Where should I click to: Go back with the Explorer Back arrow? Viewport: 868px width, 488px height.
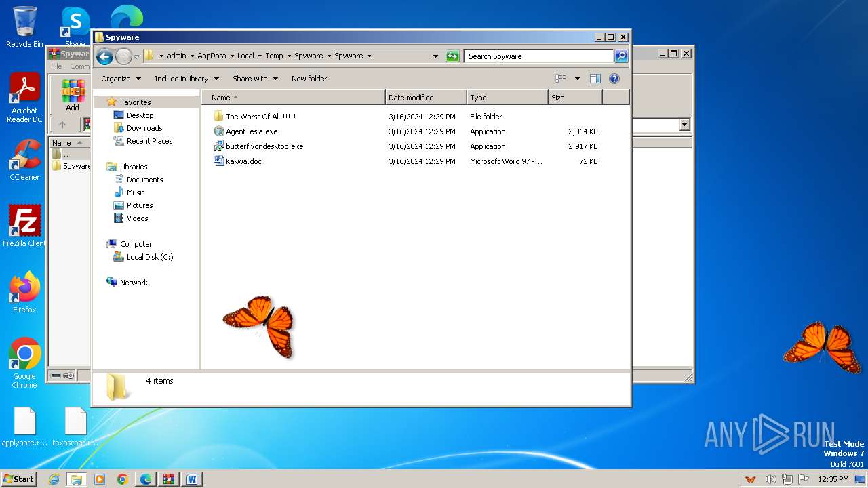(104, 56)
